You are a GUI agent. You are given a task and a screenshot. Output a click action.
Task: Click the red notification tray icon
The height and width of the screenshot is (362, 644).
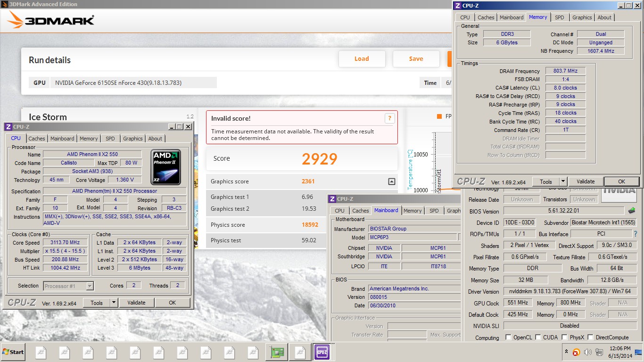click(576, 352)
